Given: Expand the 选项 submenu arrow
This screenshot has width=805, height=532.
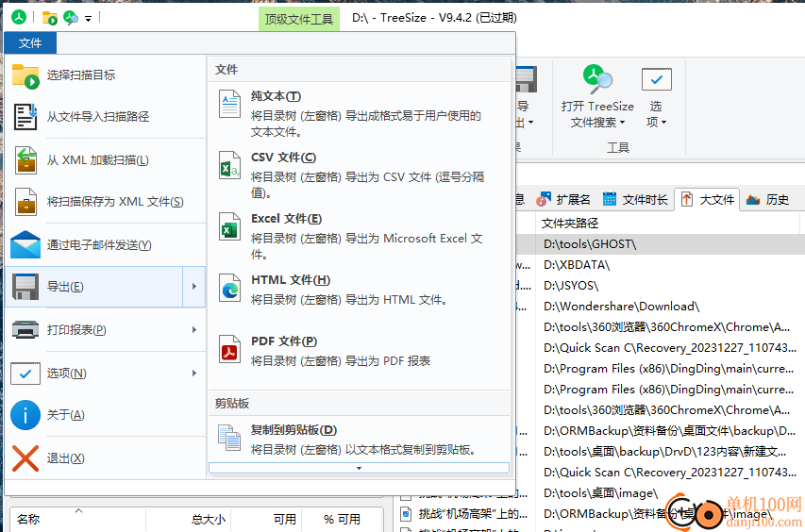Looking at the screenshot, I should [x=194, y=373].
